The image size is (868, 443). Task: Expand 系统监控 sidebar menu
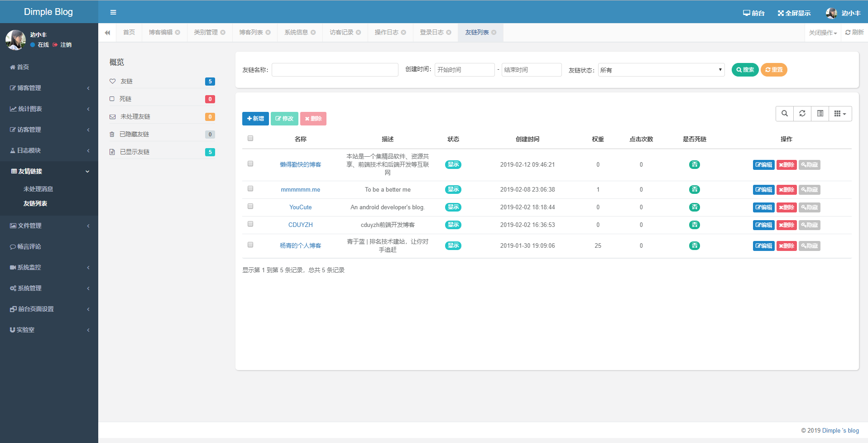tap(49, 267)
